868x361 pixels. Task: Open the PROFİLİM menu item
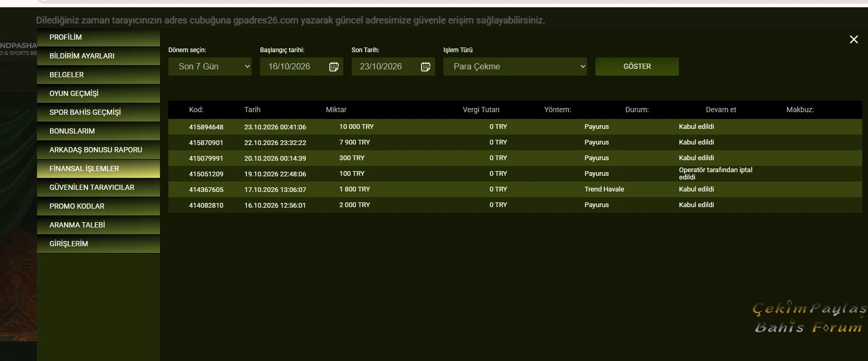click(98, 37)
